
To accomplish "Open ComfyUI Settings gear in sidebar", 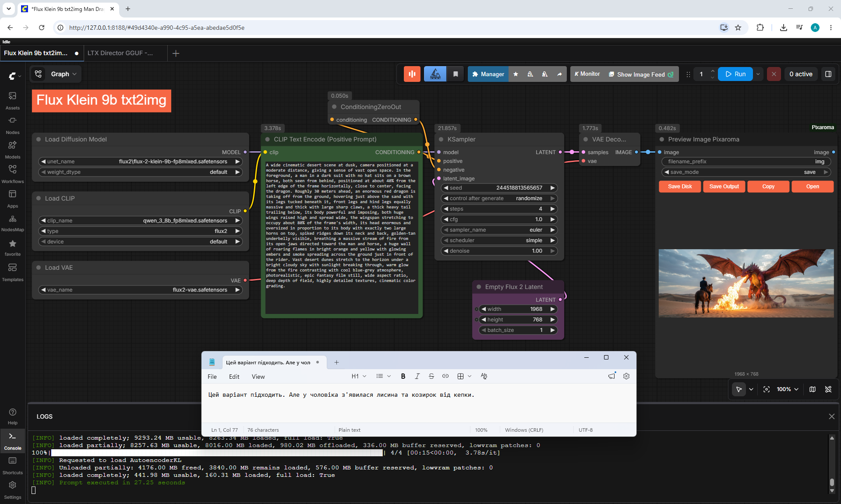I will coord(13,490).
